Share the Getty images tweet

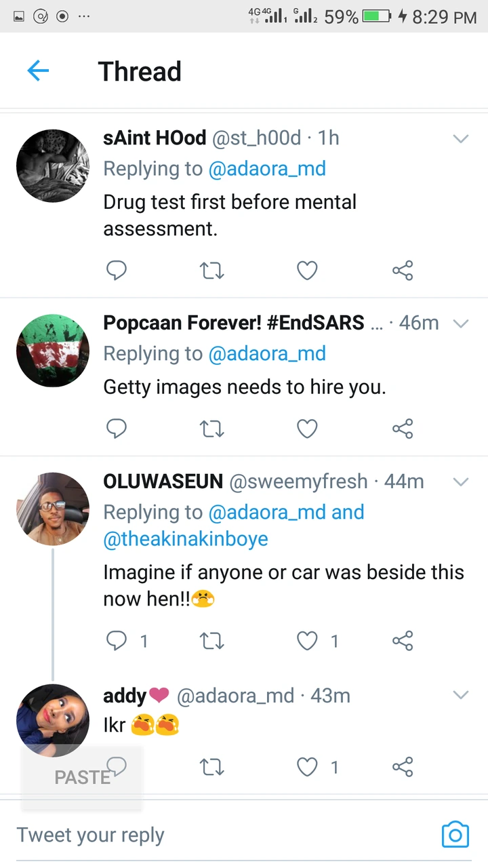click(x=403, y=429)
